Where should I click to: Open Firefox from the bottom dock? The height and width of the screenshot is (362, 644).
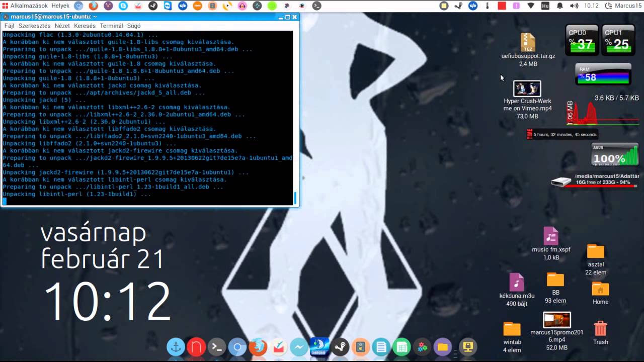pyautogui.click(x=258, y=347)
